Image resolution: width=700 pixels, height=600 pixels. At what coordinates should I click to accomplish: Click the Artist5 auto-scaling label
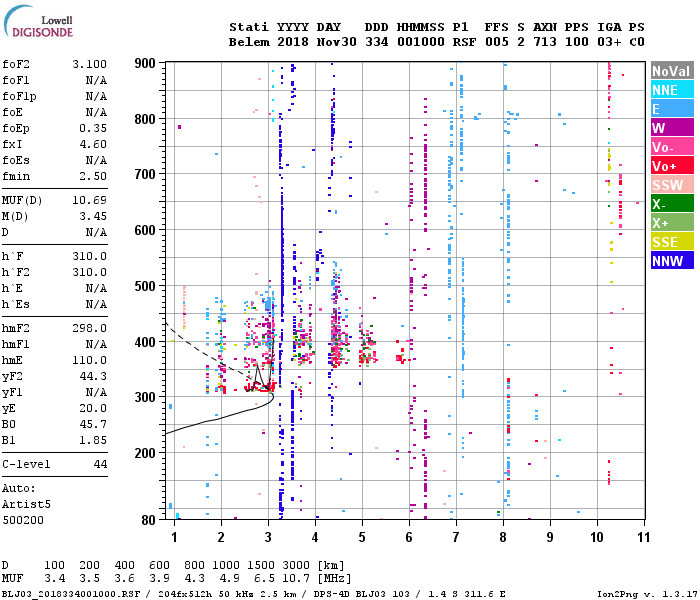pos(26,504)
